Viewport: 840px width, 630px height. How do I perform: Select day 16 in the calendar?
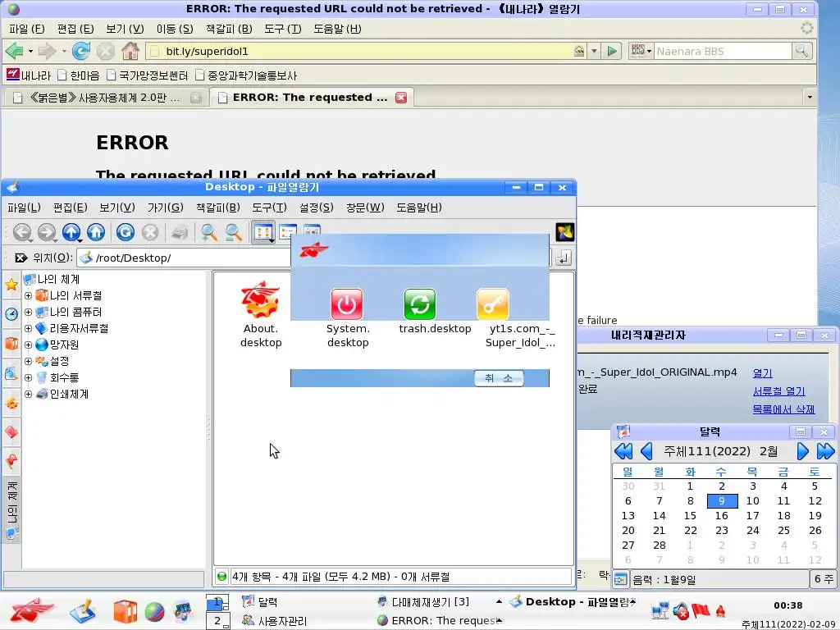click(x=722, y=515)
